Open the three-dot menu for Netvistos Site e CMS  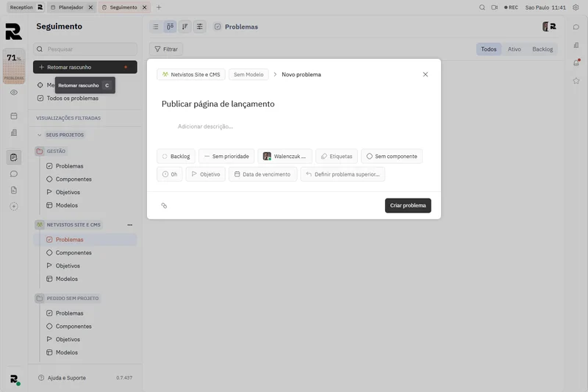pyautogui.click(x=130, y=225)
